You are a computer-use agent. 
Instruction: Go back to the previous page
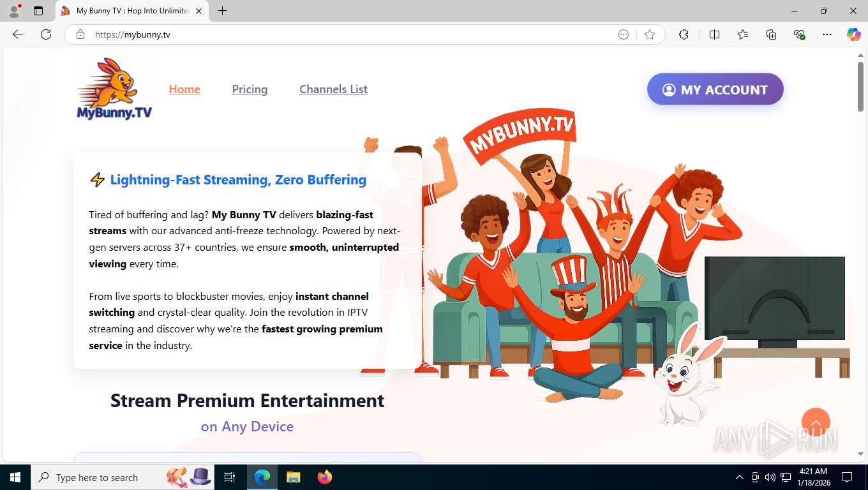point(18,34)
